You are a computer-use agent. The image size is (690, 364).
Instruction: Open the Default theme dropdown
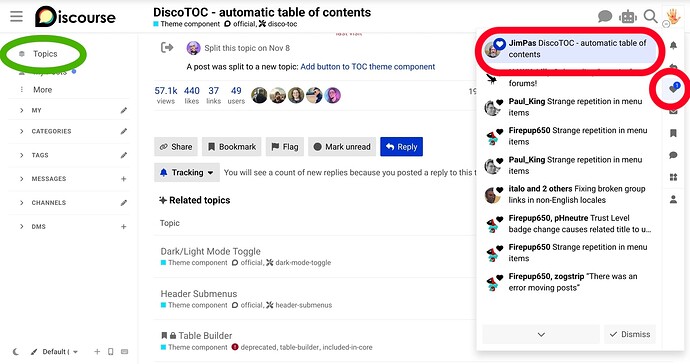click(x=55, y=352)
